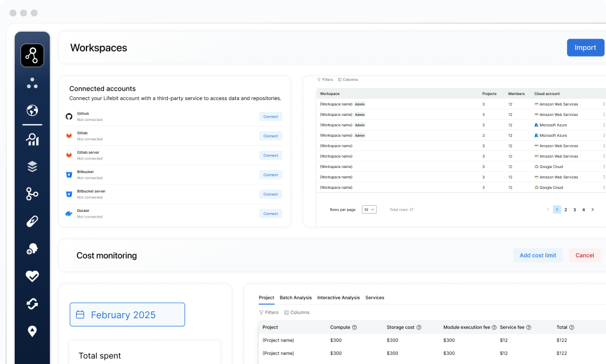Open Filters in the workspaces table

(325, 80)
